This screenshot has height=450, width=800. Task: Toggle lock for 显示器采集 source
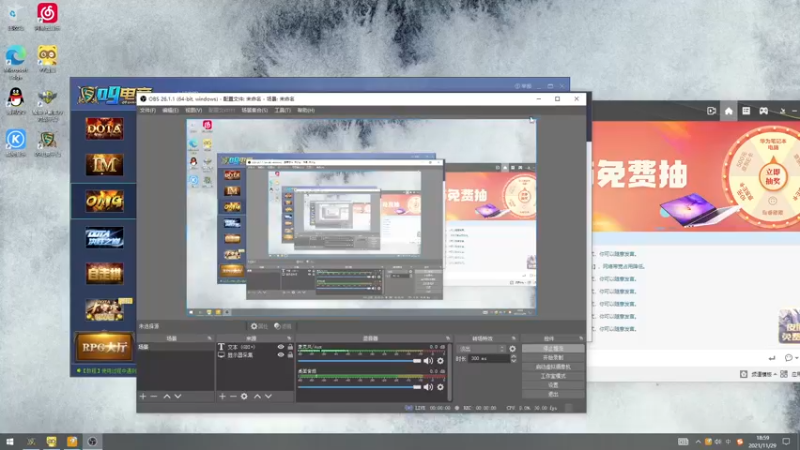[290, 355]
